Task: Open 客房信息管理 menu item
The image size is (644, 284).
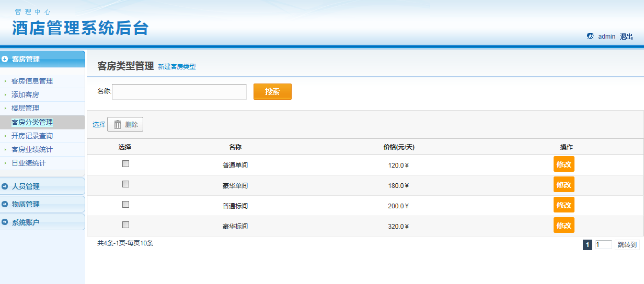Action: click(x=32, y=81)
